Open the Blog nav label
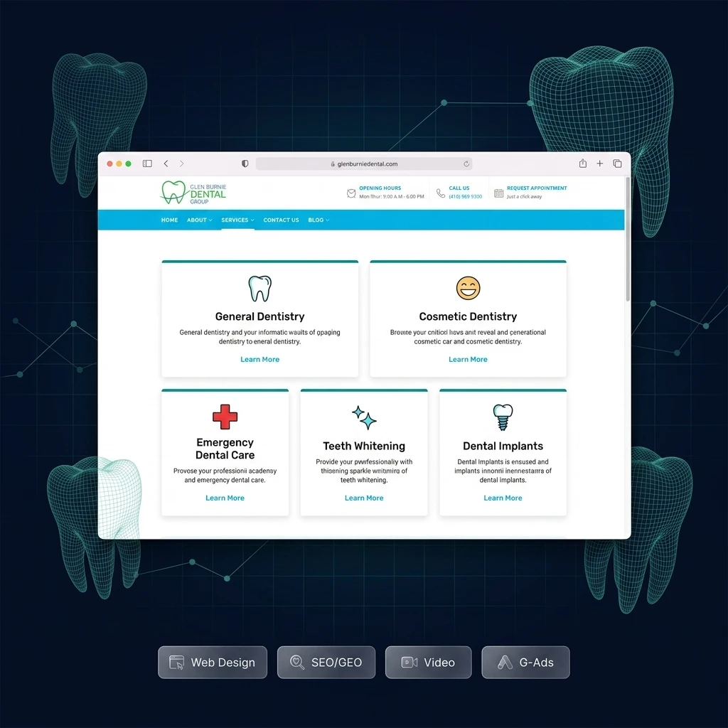This screenshot has width=728, height=728. [316, 220]
